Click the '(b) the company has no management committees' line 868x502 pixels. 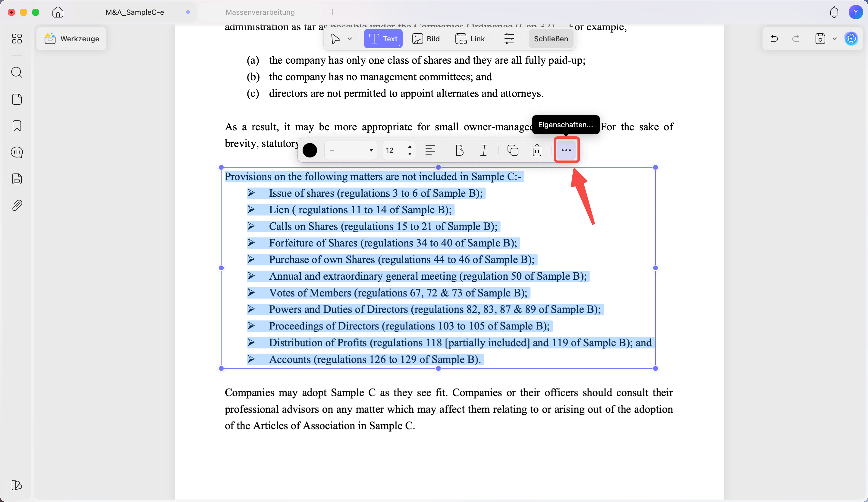pyautogui.click(x=369, y=77)
